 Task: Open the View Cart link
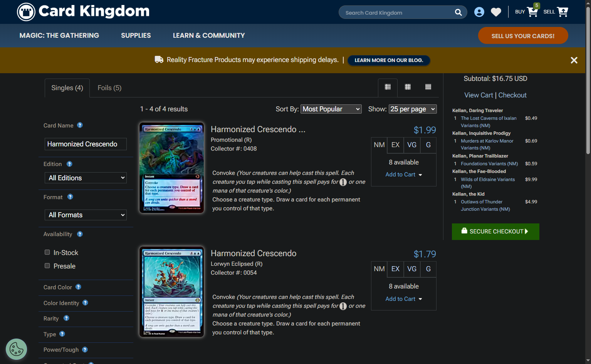479,95
